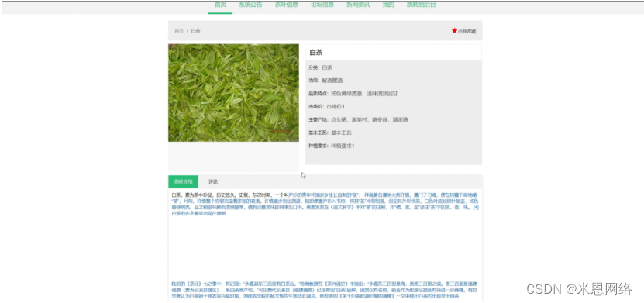The height and width of the screenshot is (303, 644).
Task: Click 跳转到后台 in the top navigation
Action: point(422,5)
